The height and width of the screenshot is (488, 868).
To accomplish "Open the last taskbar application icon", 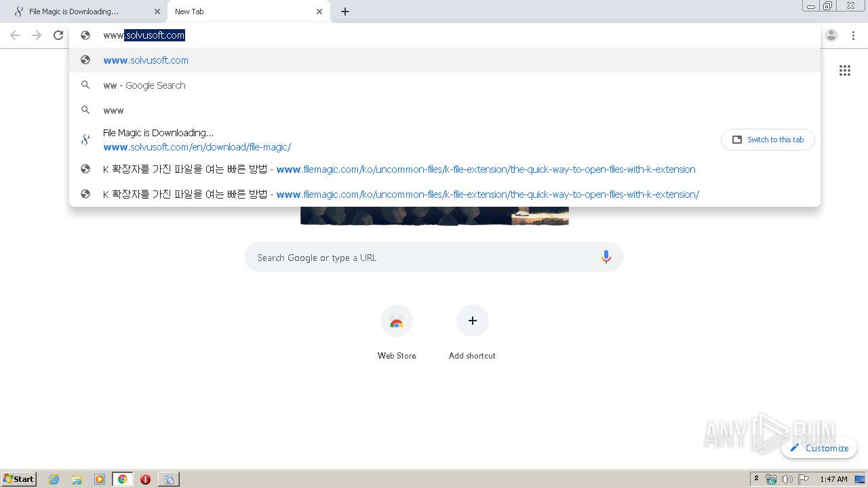I will 168,479.
